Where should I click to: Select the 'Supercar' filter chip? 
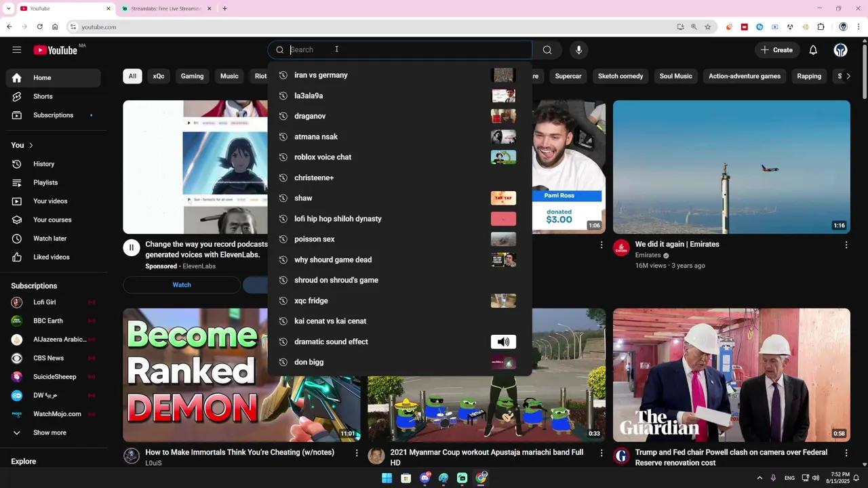(568, 76)
